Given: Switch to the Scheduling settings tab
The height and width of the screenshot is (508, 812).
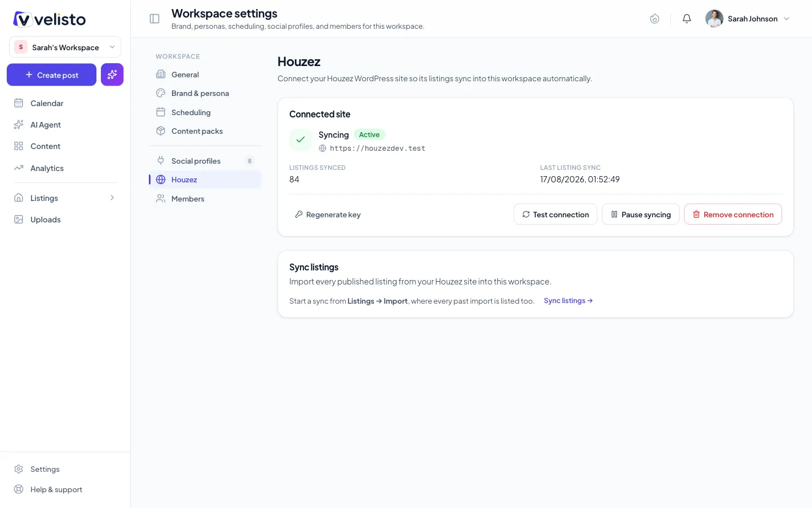Looking at the screenshot, I should point(205,112).
